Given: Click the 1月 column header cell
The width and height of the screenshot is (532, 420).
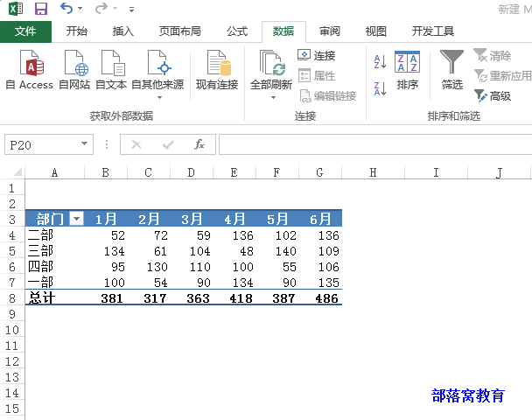Looking at the screenshot, I should coord(106,219).
